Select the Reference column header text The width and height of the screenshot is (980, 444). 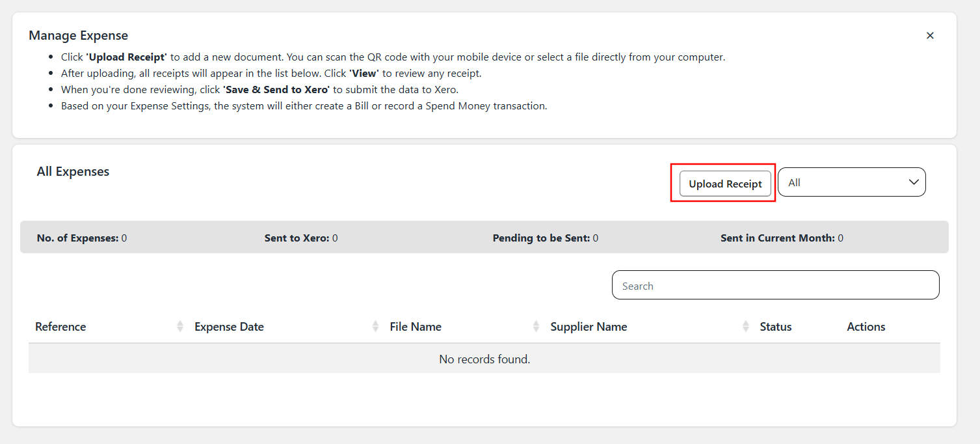pyautogui.click(x=60, y=327)
